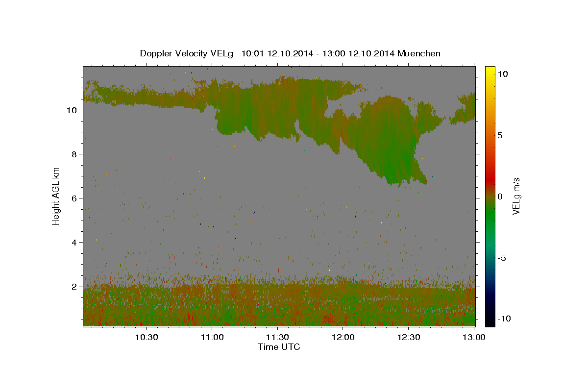Click the 13:00 time tick label
Viewport: 588px width, 392px height.
tap(474, 338)
